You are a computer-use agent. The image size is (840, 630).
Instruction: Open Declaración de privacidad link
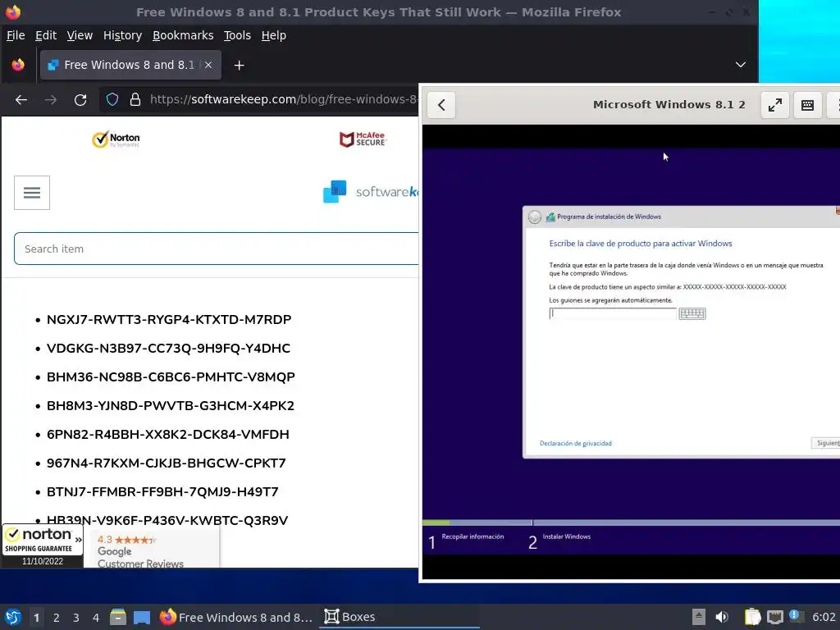click(x=575, y=444)
